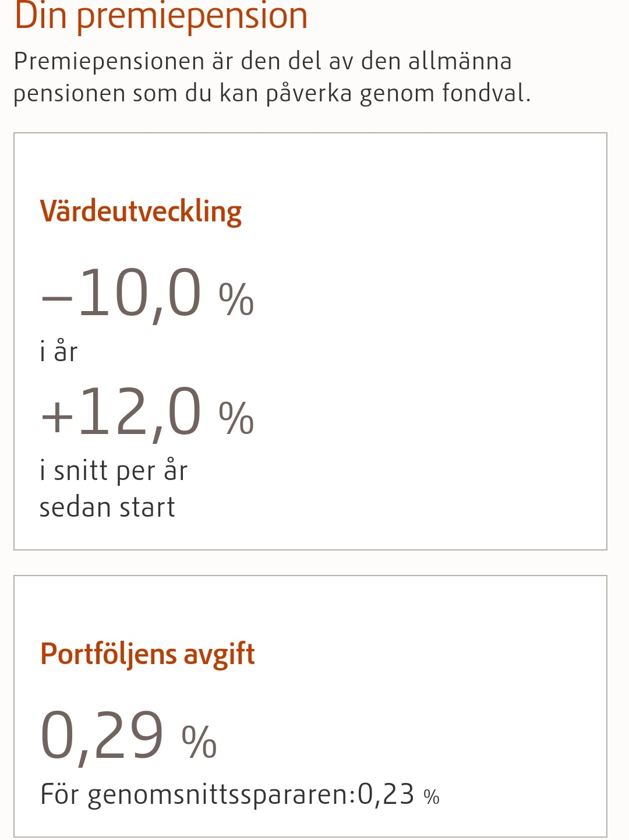This screenshot has width=629, height=840.
Task: Click the 0,23 average saver fee
Action: pyautogui.click(x=386, y=795)
